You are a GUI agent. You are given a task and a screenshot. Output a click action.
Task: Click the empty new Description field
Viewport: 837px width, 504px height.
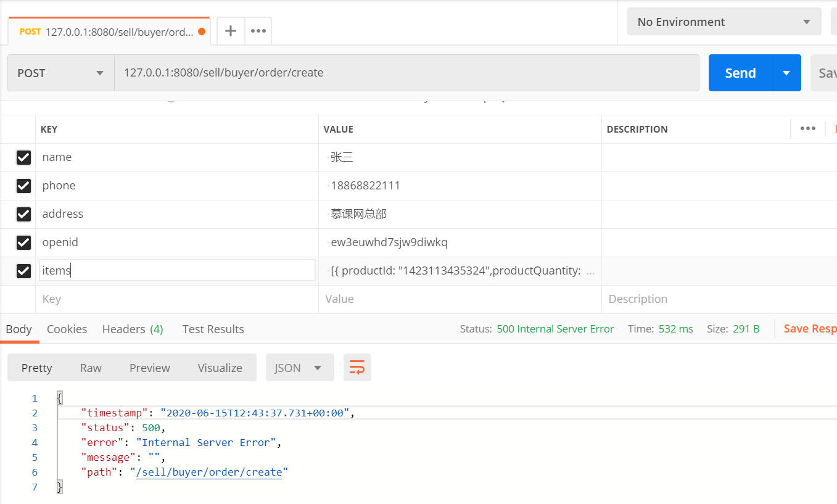(719, 299)
